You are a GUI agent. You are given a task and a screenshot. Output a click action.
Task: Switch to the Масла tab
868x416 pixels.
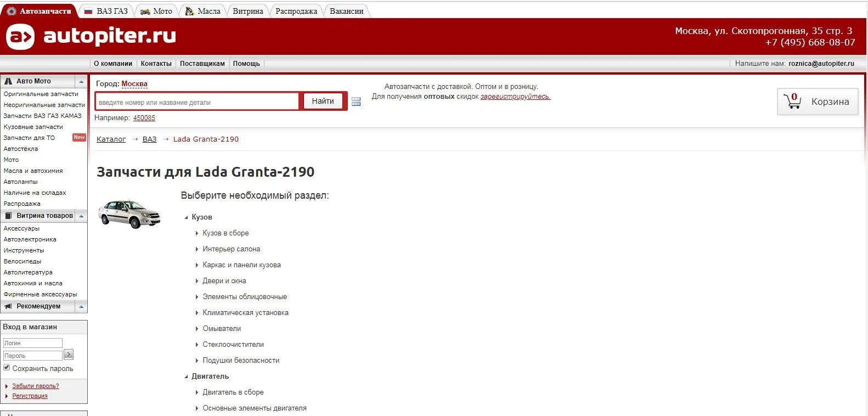[x=202, y=11]
